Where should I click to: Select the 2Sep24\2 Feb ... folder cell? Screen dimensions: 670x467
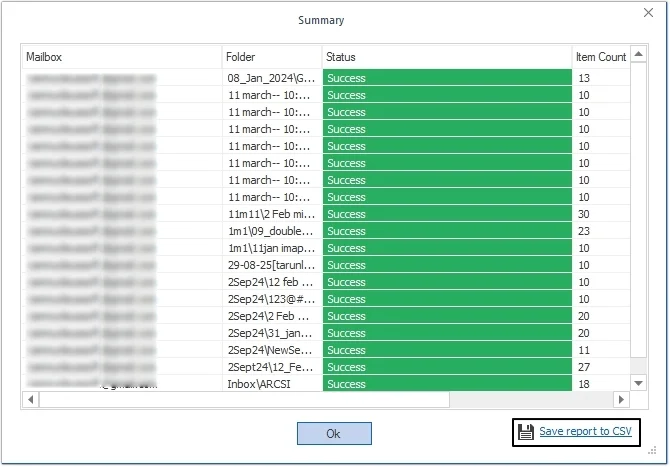click(x=272, y=316)
